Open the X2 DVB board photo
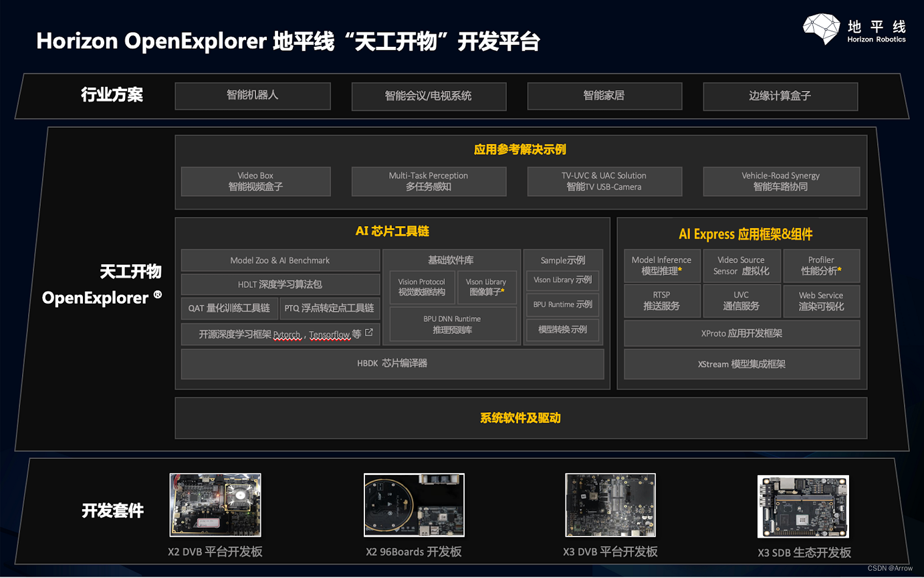 click(x=215, y=505)
